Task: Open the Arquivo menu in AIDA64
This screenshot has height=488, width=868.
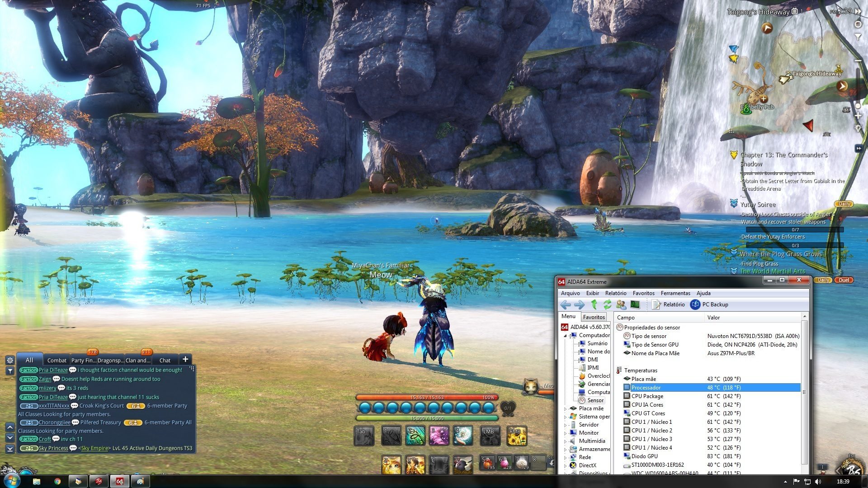Action: pos(570,293)
